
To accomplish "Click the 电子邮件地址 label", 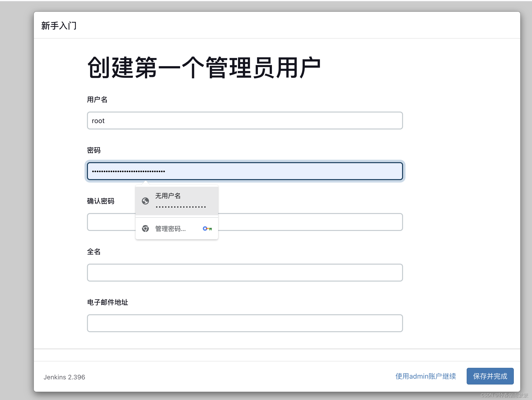I will click(x=108, y=302).
